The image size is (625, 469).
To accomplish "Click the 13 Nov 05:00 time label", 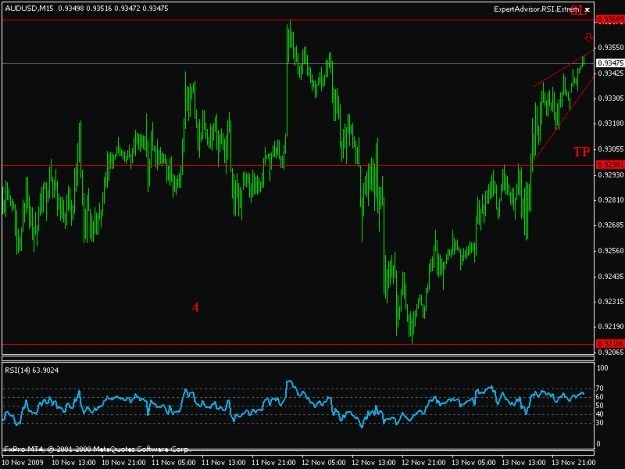I will click(474, 463).
